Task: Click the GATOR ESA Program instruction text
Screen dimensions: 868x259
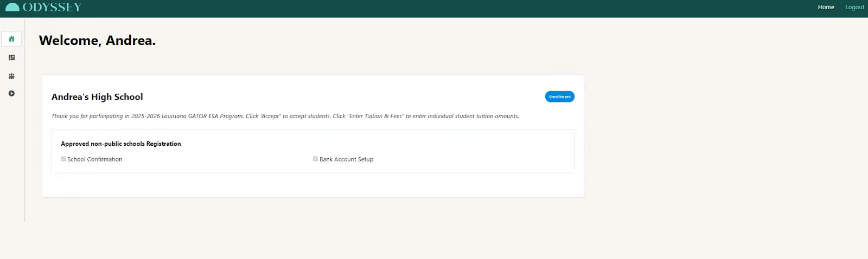Action: click(285, 116)
